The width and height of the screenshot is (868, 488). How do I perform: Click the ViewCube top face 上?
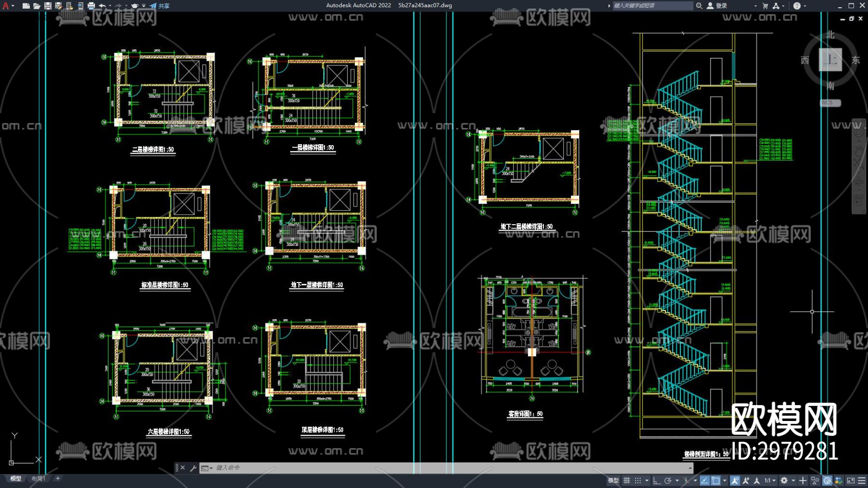pos(830,60)
